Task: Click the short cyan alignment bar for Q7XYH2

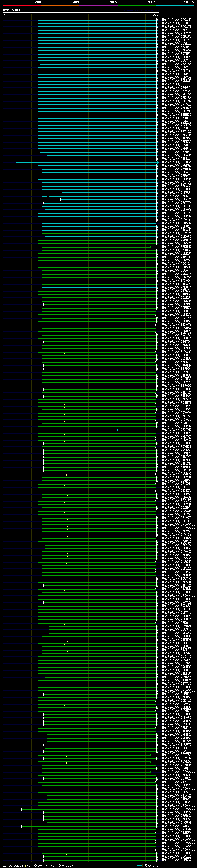Action: click(78, 430)
